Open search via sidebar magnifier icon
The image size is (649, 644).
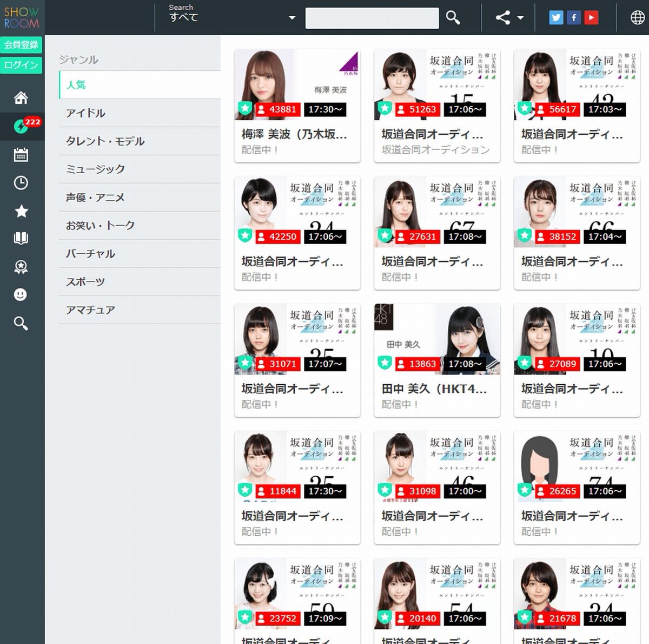[x=21, y=323]
